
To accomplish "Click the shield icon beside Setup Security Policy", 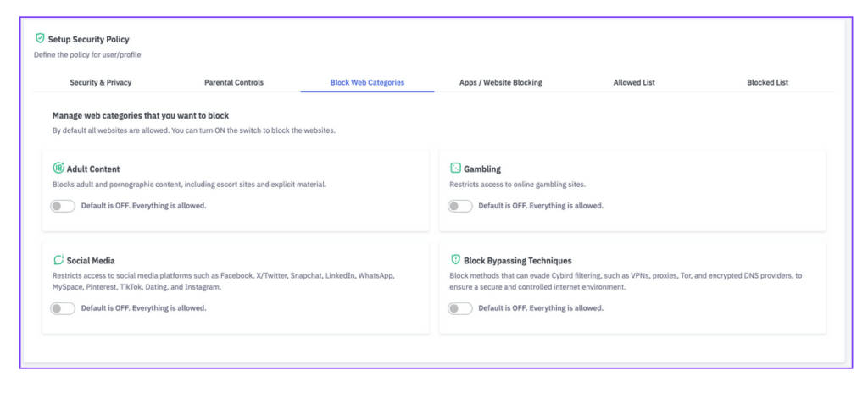I will tap(39, 38).
